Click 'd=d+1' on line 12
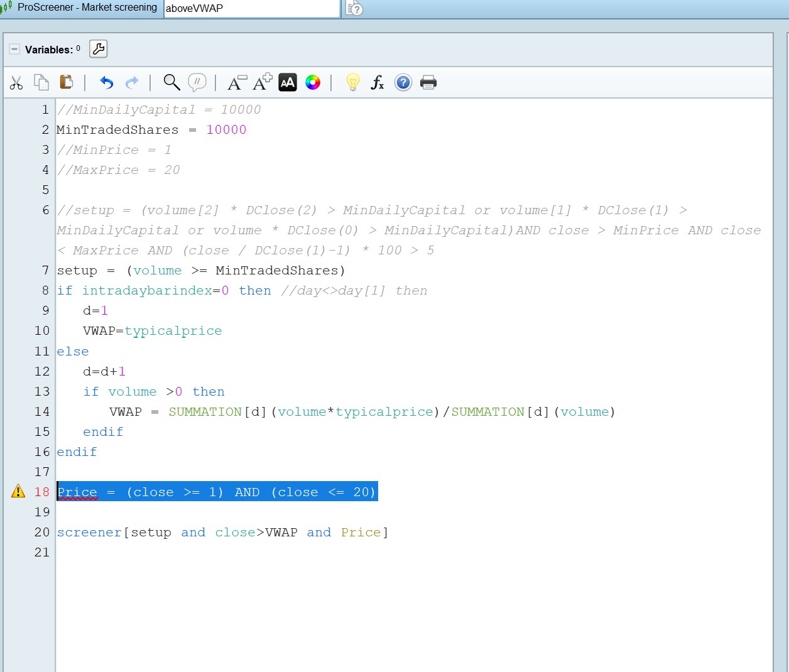 104,372
